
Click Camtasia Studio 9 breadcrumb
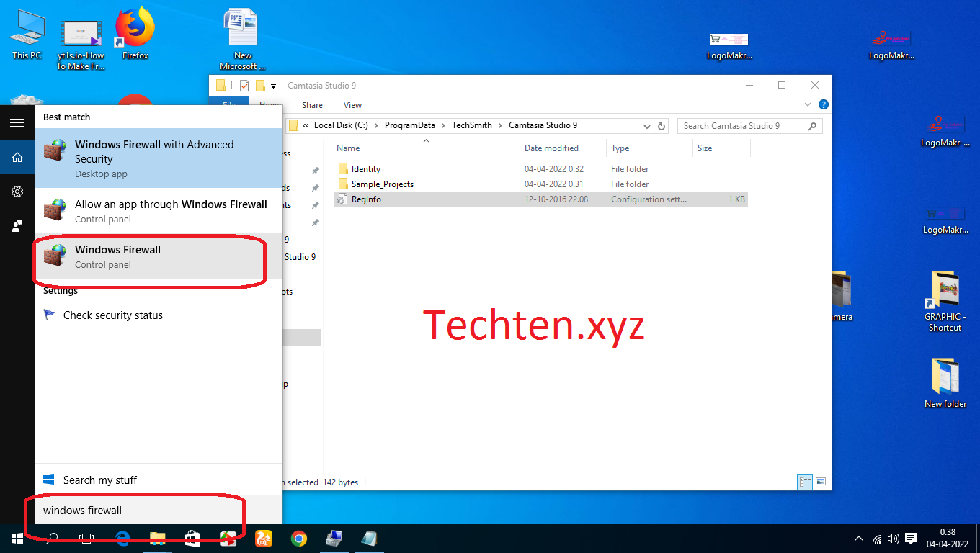tap(543, 125)
